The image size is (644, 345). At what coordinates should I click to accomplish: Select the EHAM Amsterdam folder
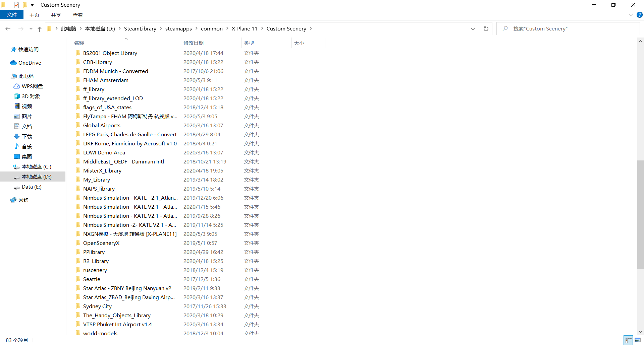(106, 80)
